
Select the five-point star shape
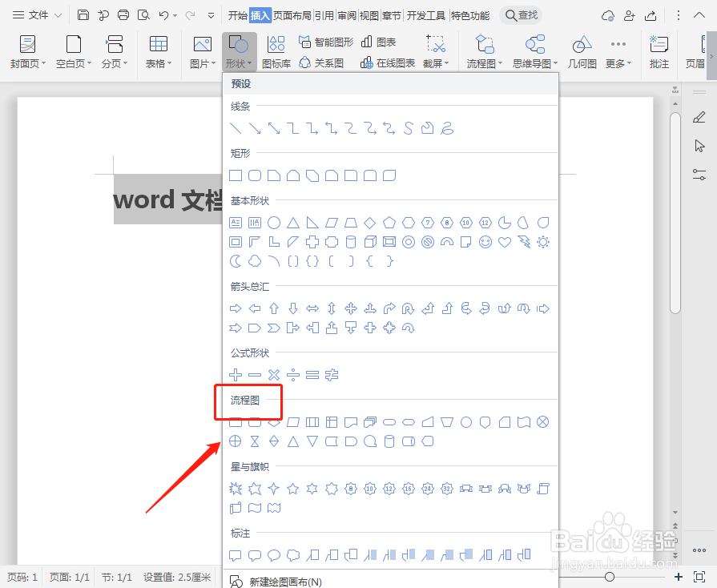coord(293,489)
